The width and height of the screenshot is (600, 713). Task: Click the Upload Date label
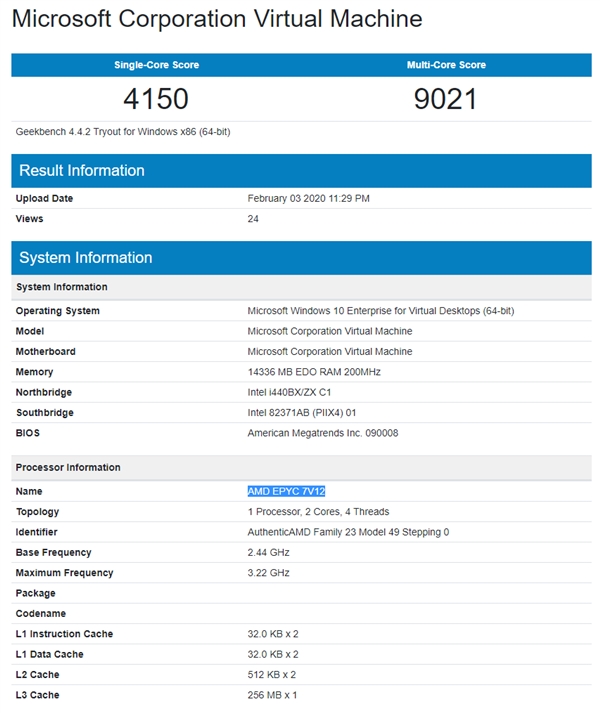tap(44, 199)
